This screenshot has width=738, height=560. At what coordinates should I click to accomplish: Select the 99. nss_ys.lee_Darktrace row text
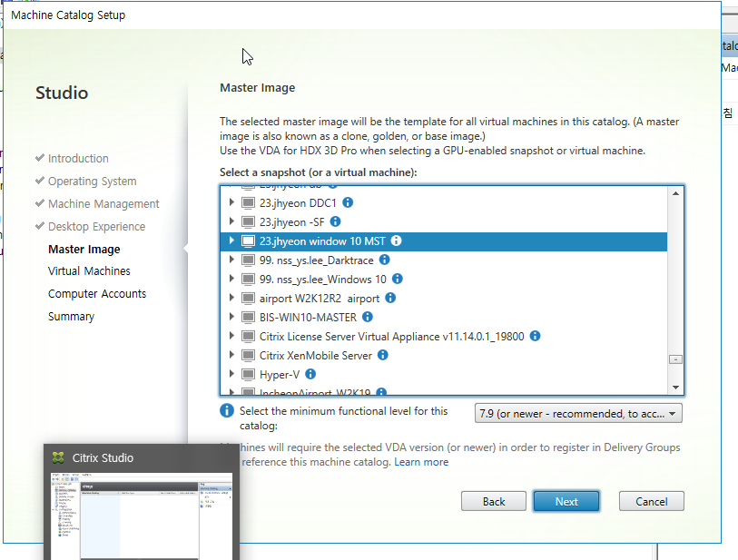click(x=316, y=260)
